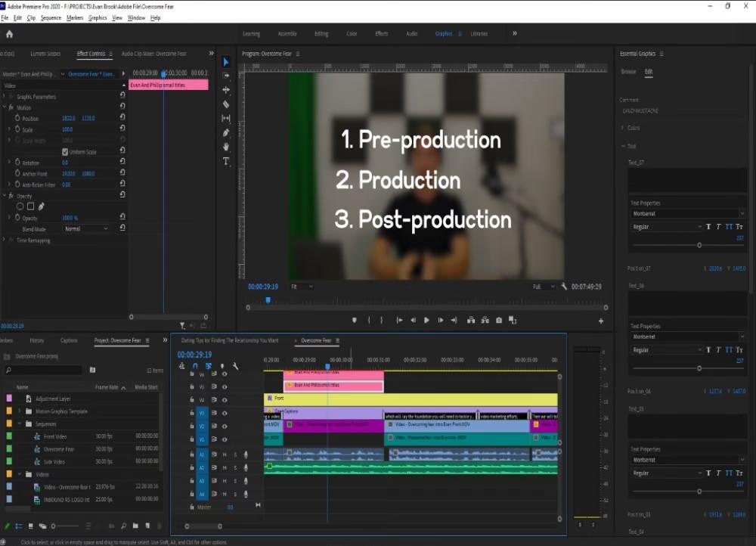The image size is (756, 546).
Task: Toggle Uniform Scale checkbox
Action: [65, 152]
